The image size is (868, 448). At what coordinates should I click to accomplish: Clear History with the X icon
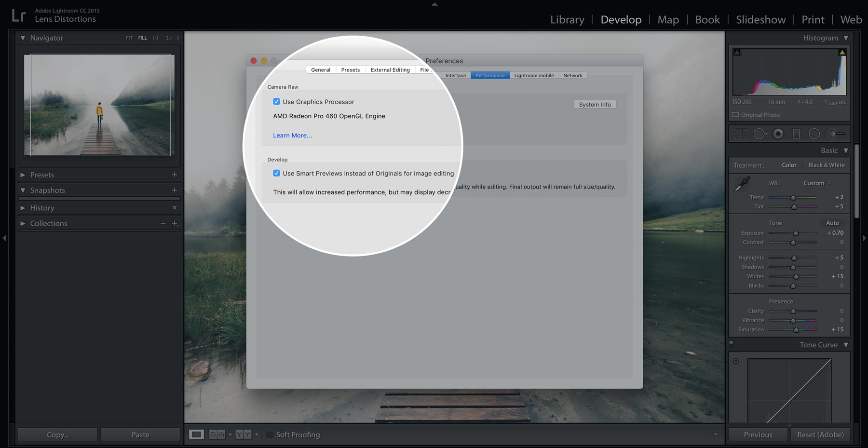(175, 207)
